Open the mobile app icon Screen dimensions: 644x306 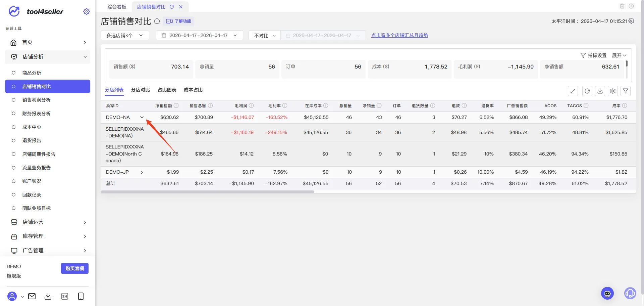(81, 296)
